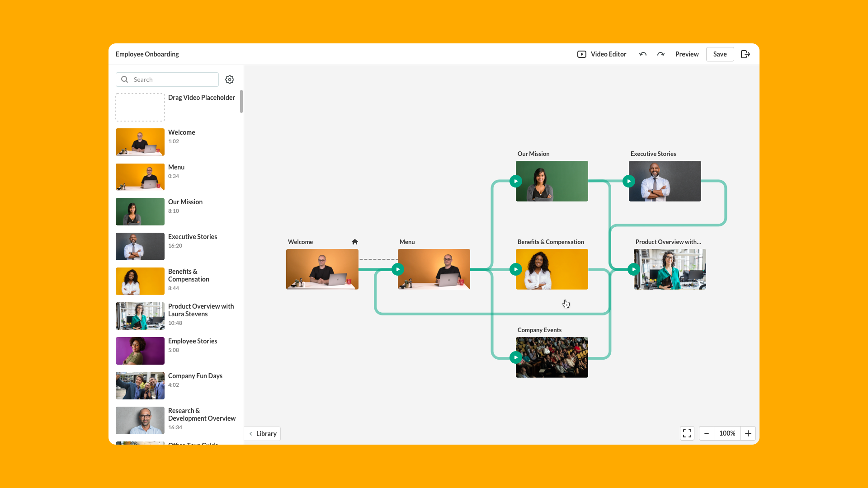
Task: Click the redo arrow icon
Action: tap(660, 54)
